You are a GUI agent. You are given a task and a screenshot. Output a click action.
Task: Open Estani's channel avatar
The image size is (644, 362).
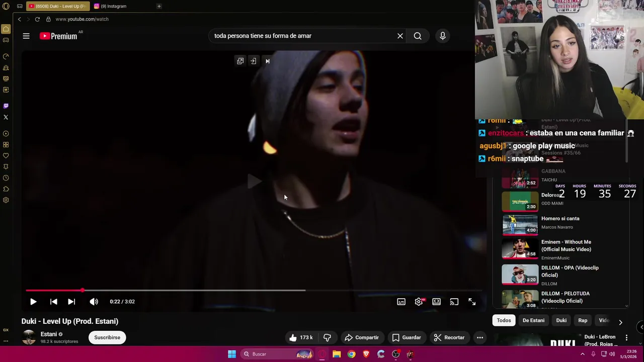(x=29, y=337)
